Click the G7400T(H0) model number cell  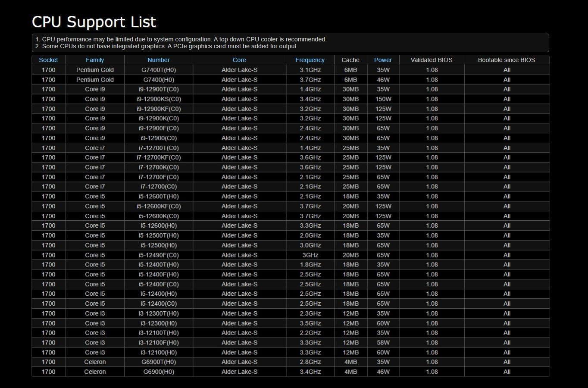[159, 70]
